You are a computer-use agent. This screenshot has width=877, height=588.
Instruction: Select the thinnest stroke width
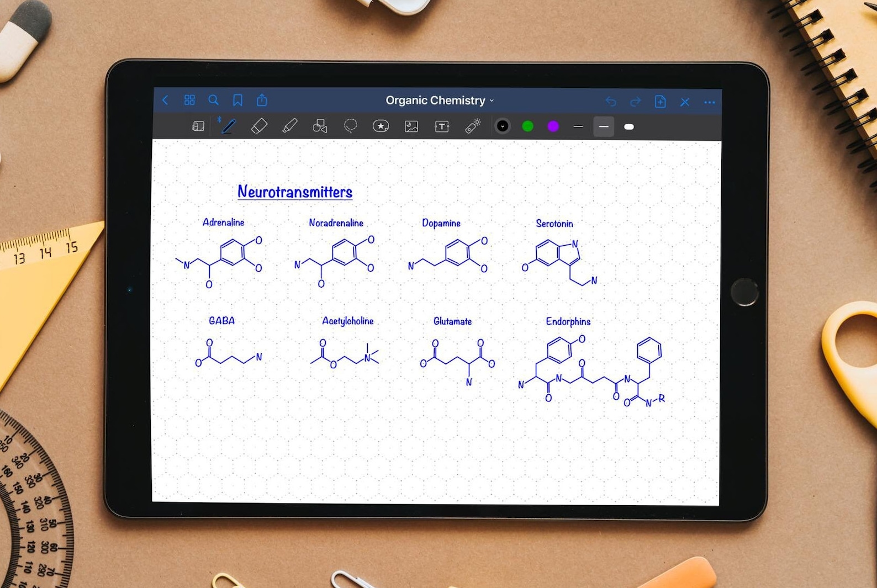(x=578, y=127)
